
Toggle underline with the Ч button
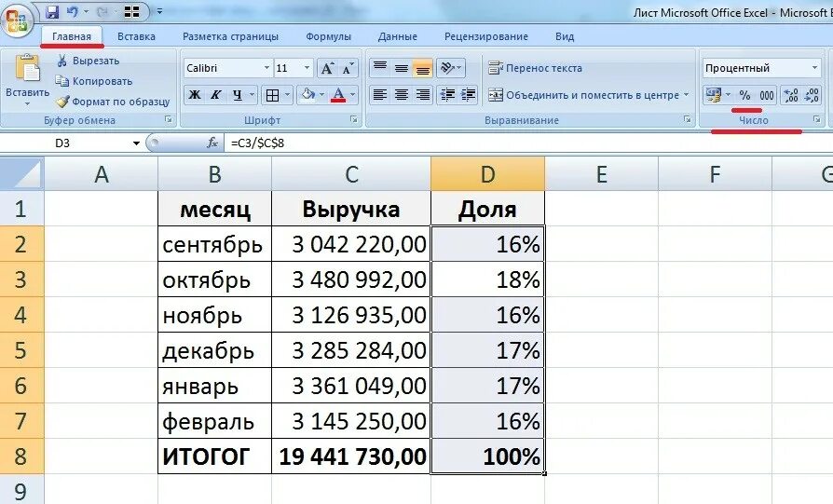pyautogui.click(x=237, y=95)
